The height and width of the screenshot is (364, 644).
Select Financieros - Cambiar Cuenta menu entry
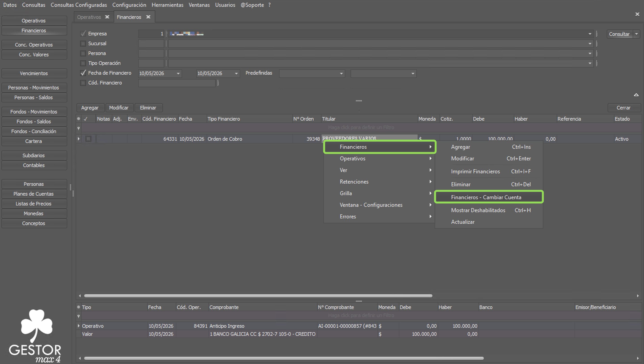coord(489,197)
